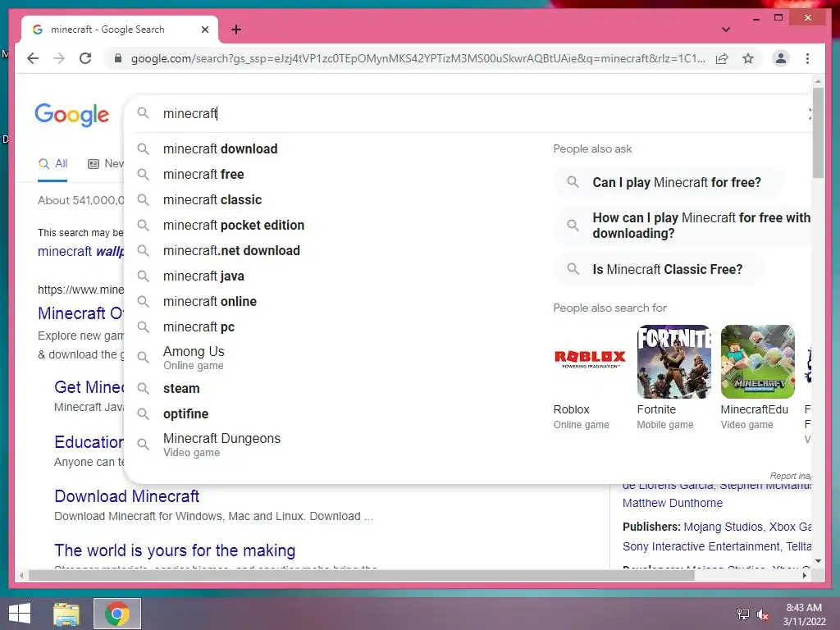Click the scroll down arrow of vertical scrollbar
The image size is (840, 630).
pyautogui.click(x=818, y=561)
